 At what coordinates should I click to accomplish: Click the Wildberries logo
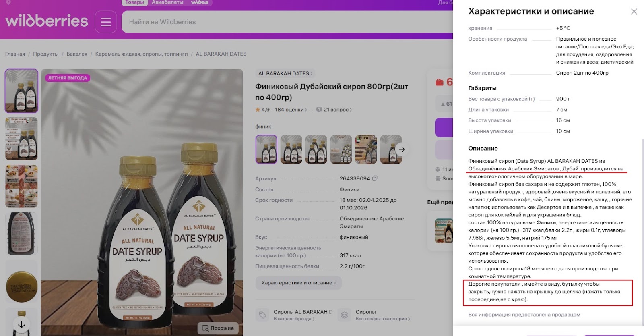47,21
